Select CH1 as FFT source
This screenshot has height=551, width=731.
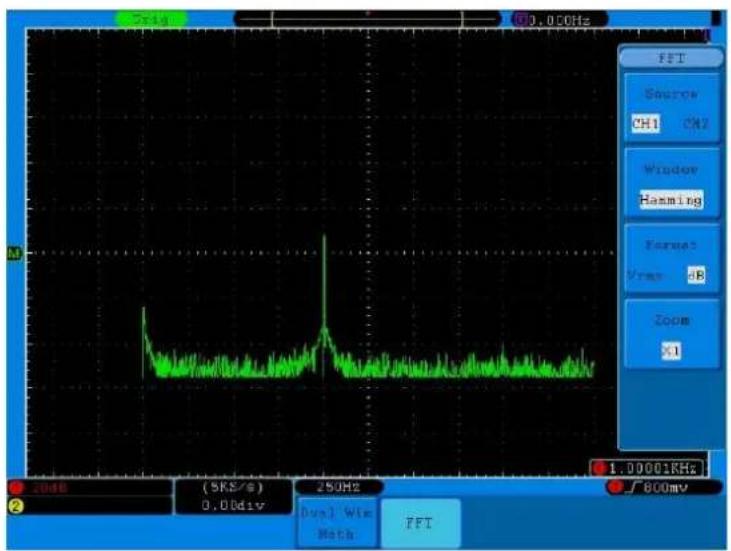coord(645,124)
